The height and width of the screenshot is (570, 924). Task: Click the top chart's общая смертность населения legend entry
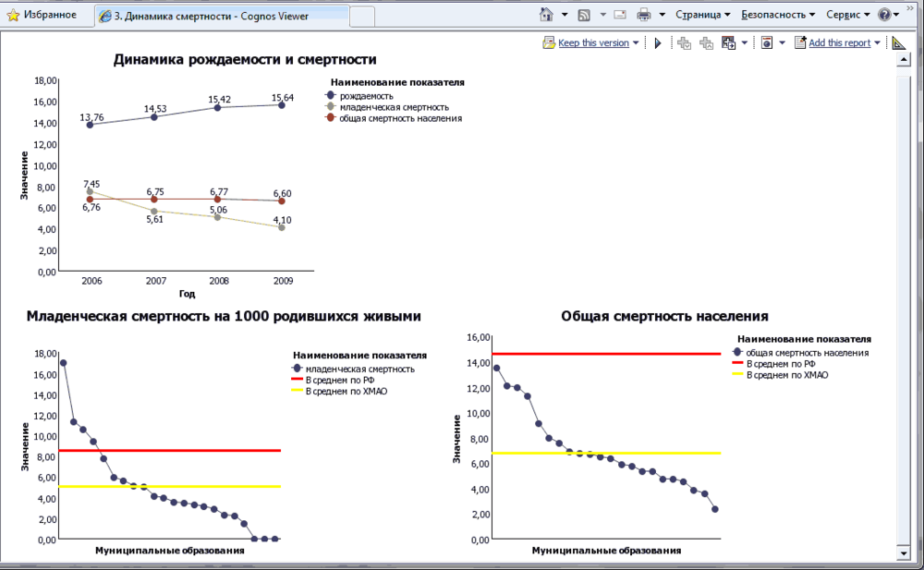[394, 118]
